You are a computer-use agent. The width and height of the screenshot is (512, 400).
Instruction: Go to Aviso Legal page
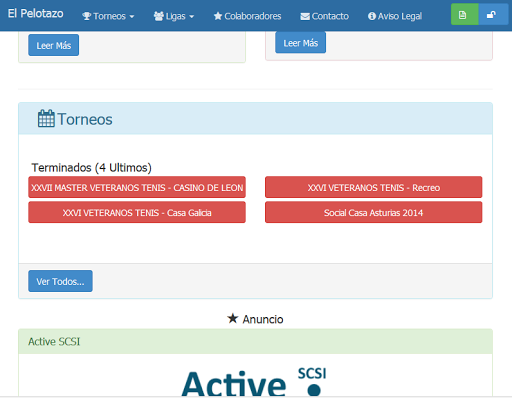(395, 16)
